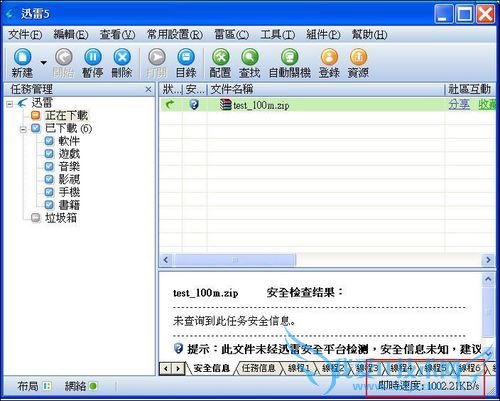Image resolution: width=500 pixels, height=401 pixels.
Task: Click tab strip left scroll arrow
Action: 166,369
